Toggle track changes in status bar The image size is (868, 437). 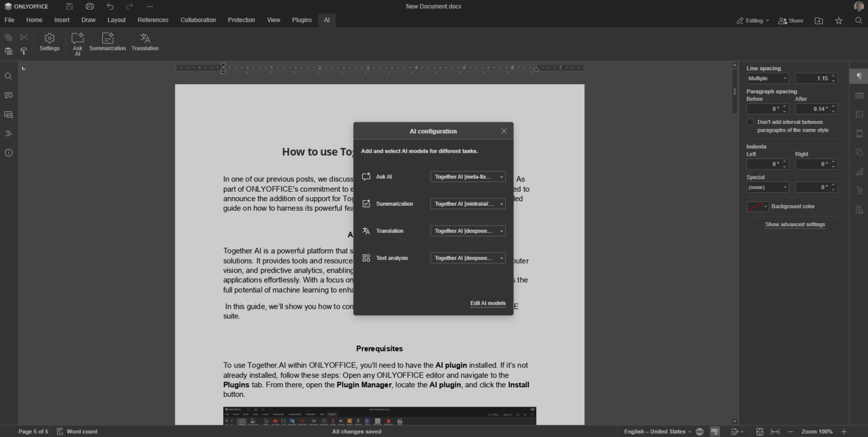pos(736,431)
